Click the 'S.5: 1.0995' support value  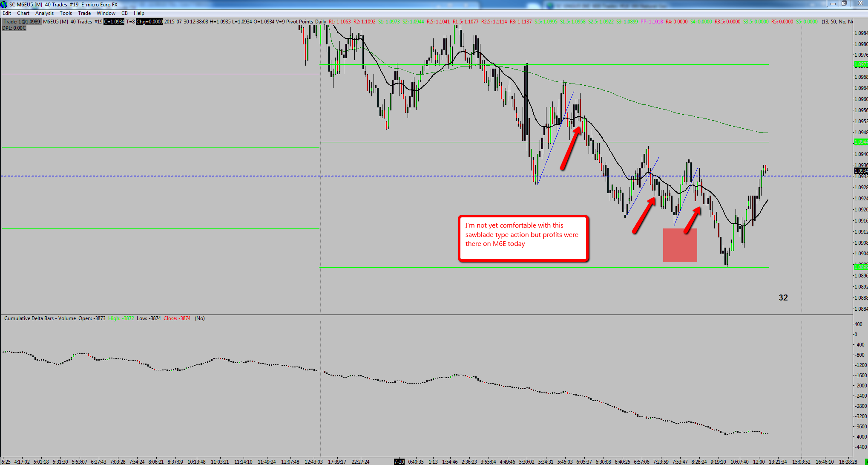[x=546, y=22]
